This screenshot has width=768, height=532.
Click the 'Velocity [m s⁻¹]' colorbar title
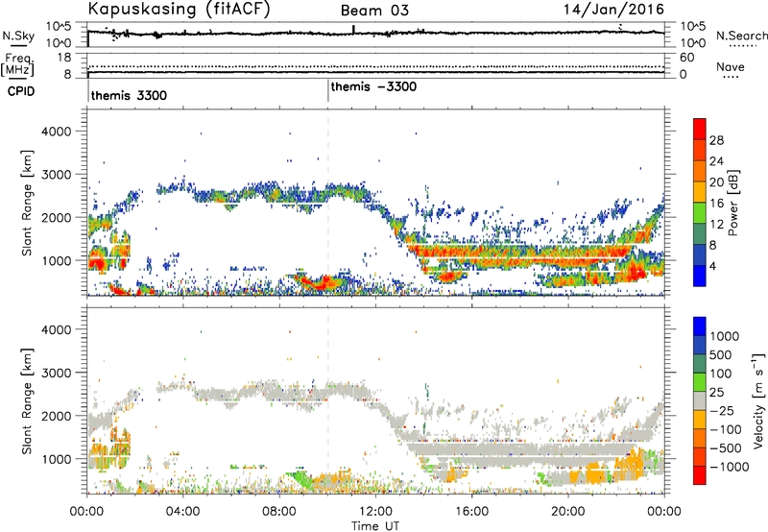[x=758, y=400]
